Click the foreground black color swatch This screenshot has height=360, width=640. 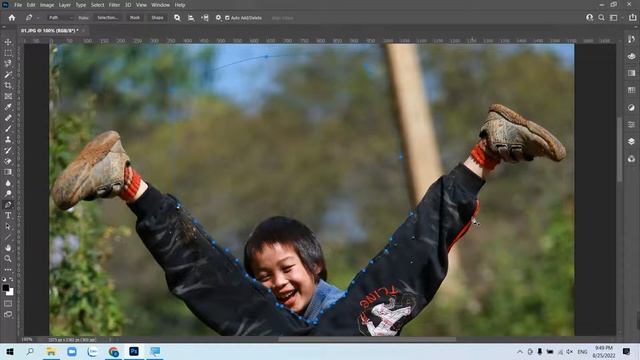(x=6, y=288)
